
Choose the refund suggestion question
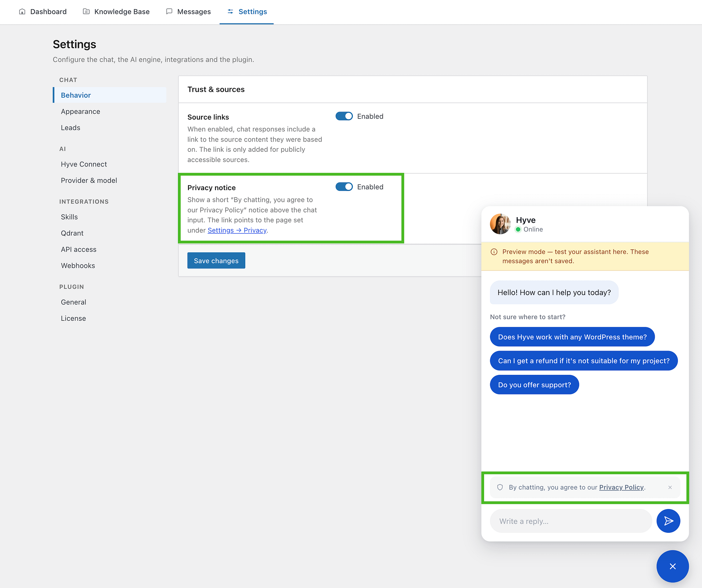584,361
